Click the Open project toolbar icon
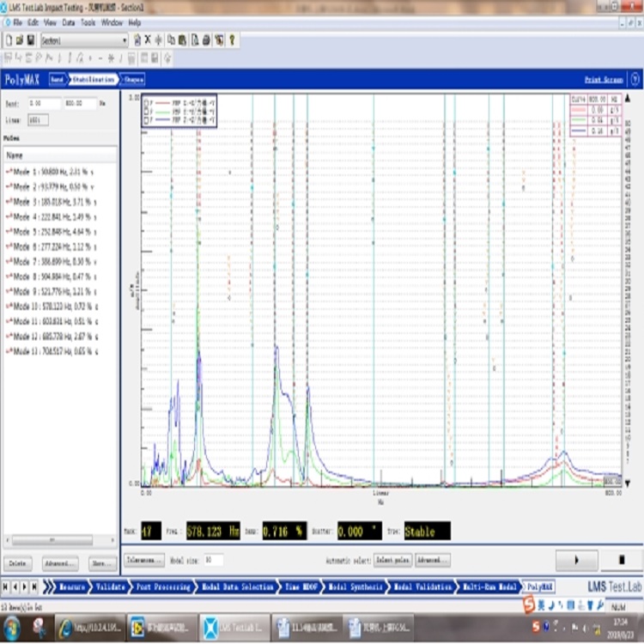This screenshot has width=644, height=644. [x=19, y=40]
